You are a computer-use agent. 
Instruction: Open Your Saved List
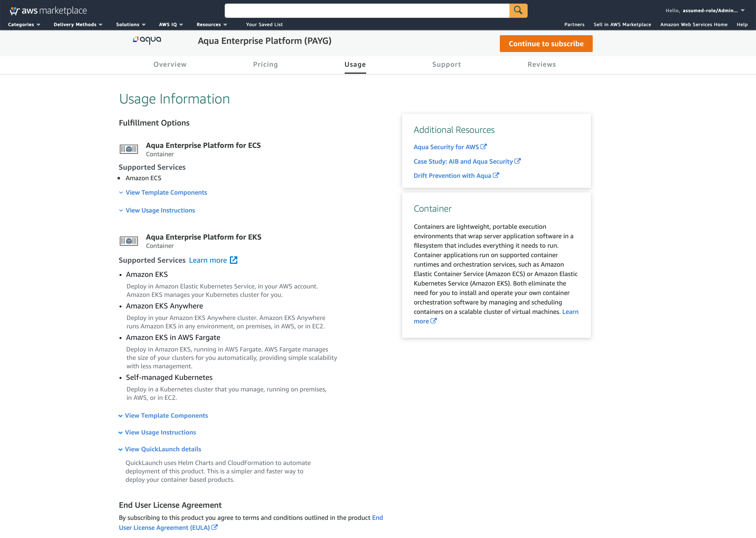(x=264, y=24)
